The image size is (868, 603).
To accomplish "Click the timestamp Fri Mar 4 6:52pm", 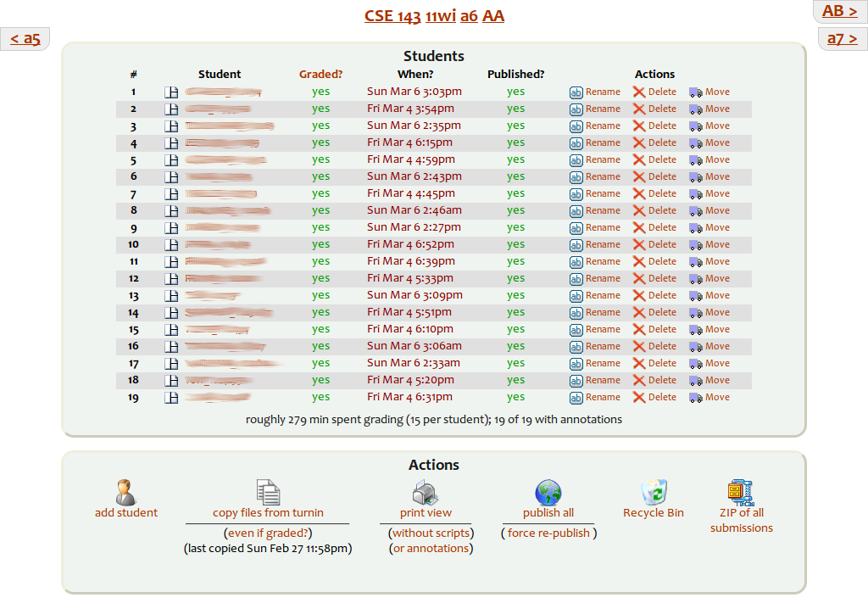I will point(410,244).
